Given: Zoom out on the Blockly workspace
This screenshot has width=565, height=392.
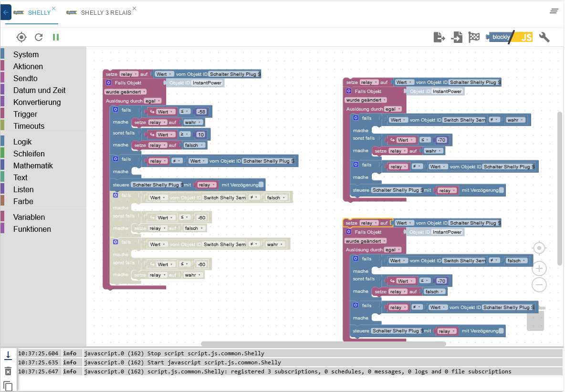Looking at the screenshot, I should 539,285.
